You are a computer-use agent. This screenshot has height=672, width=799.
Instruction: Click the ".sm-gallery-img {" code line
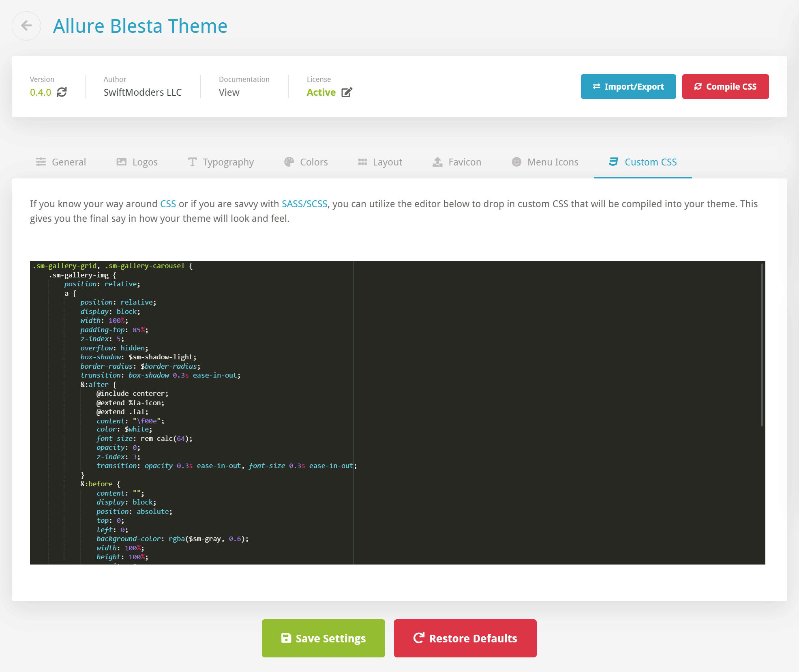(82, 275)
